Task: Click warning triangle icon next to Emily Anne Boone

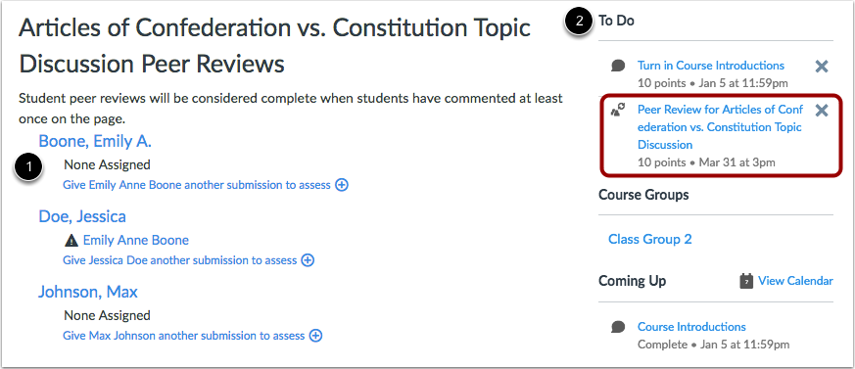Action: [x=71, y=240]
